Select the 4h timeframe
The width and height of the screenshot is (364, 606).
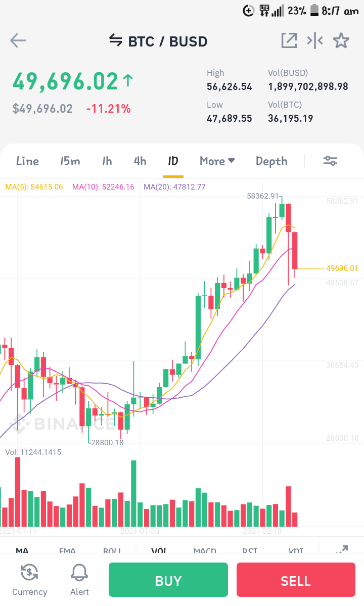(140, 161)
